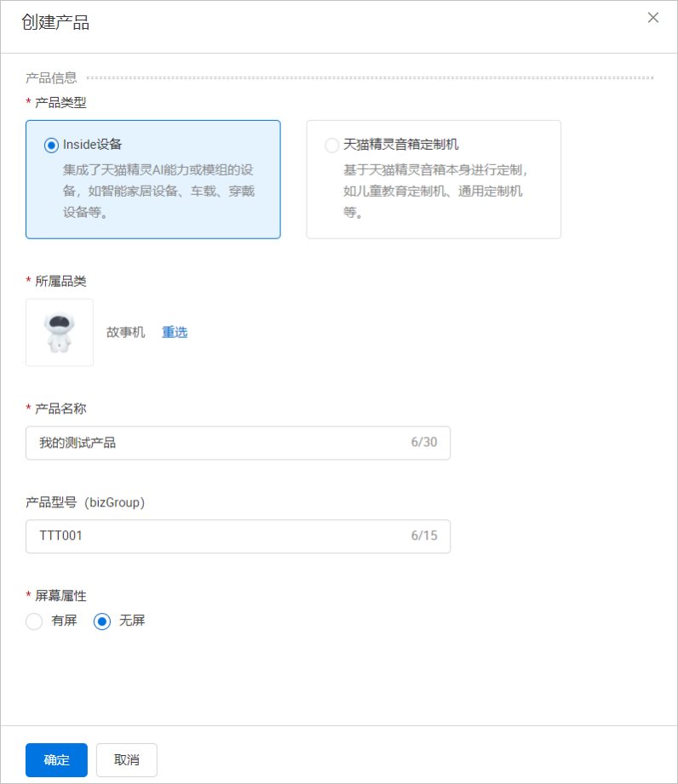
Task: Click the 创建产品 dialog title
Action: tap(55, 22)
